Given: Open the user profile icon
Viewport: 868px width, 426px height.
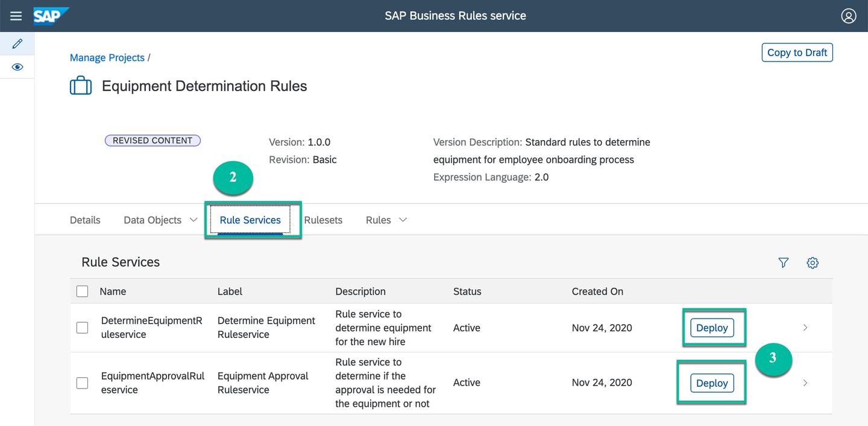Looking at the screenshot, I should pos(849,16).
